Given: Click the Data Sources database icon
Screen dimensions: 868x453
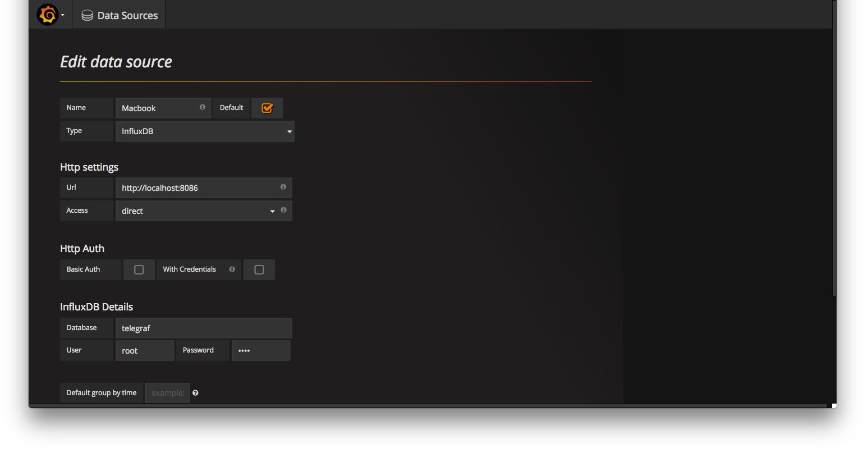Looking at the screenshot, I should point(87,16).
